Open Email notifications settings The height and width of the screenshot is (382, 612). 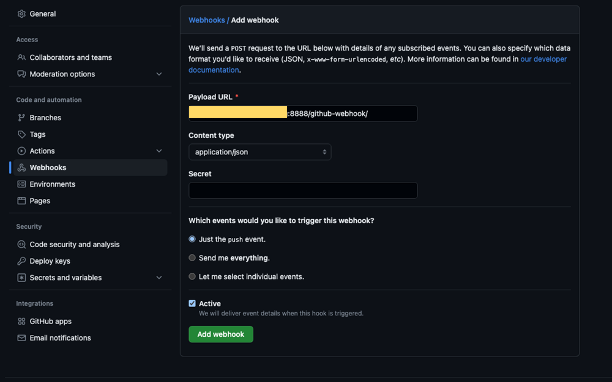click(x=60, y=338)
